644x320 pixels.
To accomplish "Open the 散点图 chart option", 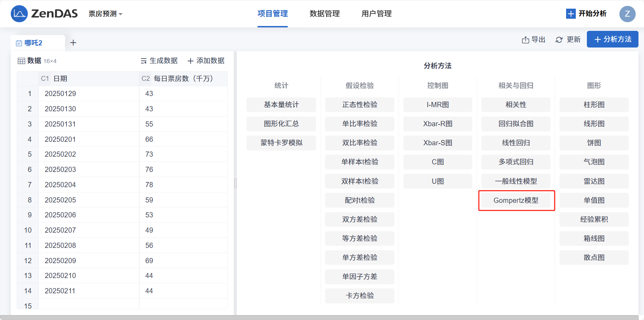I will [594, 258].
